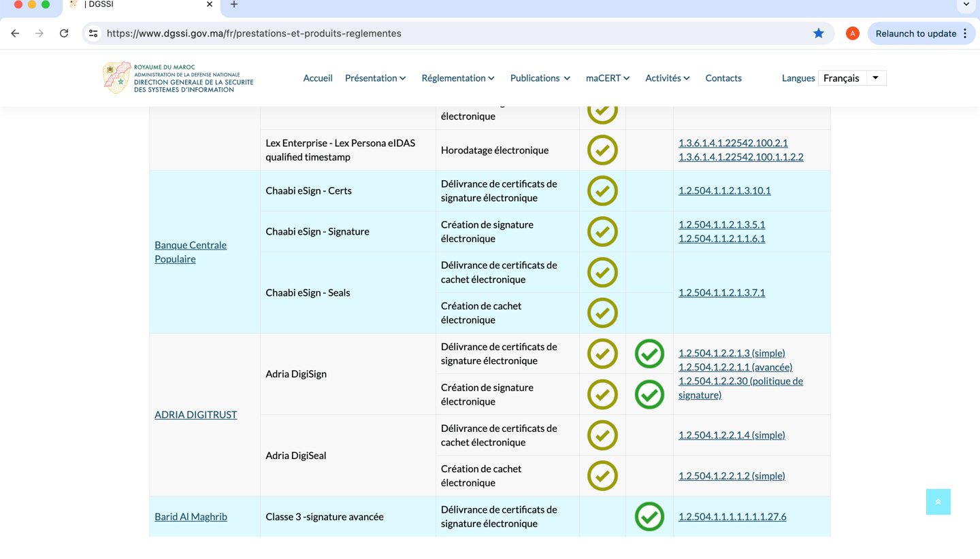Viewport: 980px width, 559px height.
Task: Open the Langues selector showing Français
Action: pyautogui.click(x=852, y=78)
